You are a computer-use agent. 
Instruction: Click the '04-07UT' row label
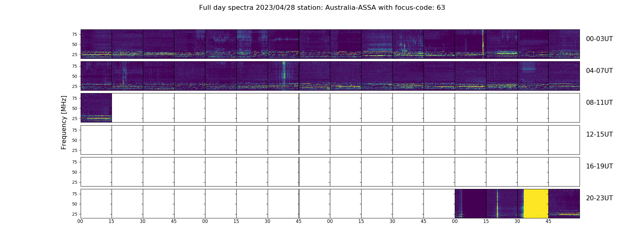point(599,71)
